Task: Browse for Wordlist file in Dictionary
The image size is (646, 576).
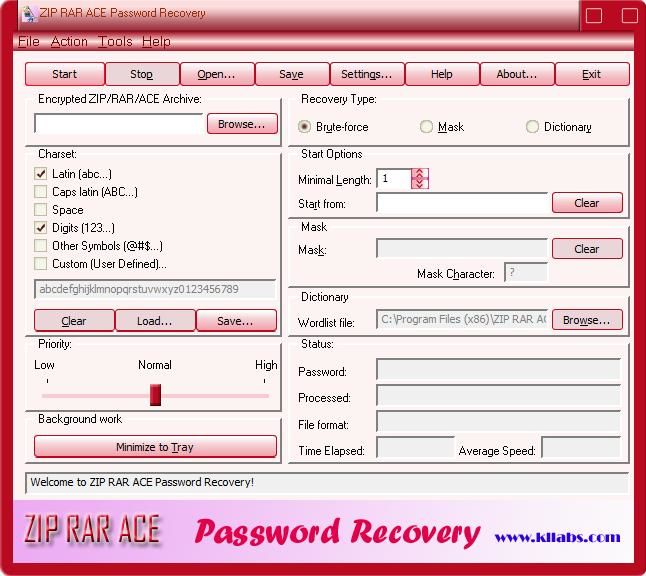Action: point(587,320)
